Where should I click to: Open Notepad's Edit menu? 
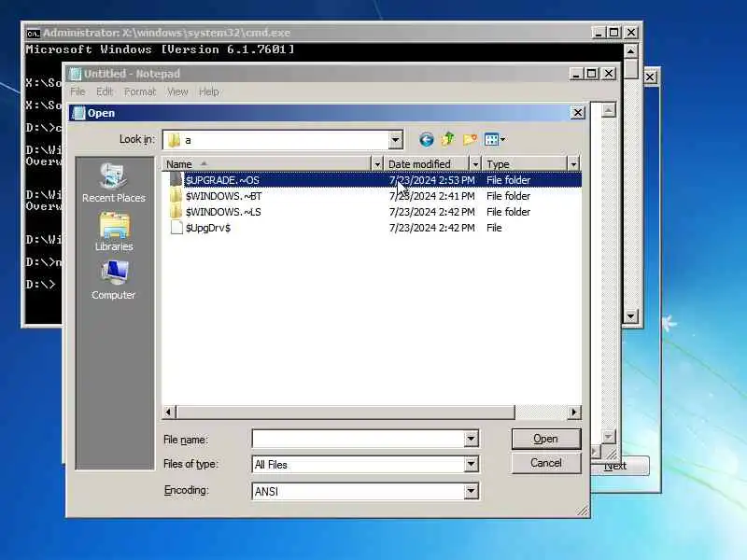pos(105,91)
